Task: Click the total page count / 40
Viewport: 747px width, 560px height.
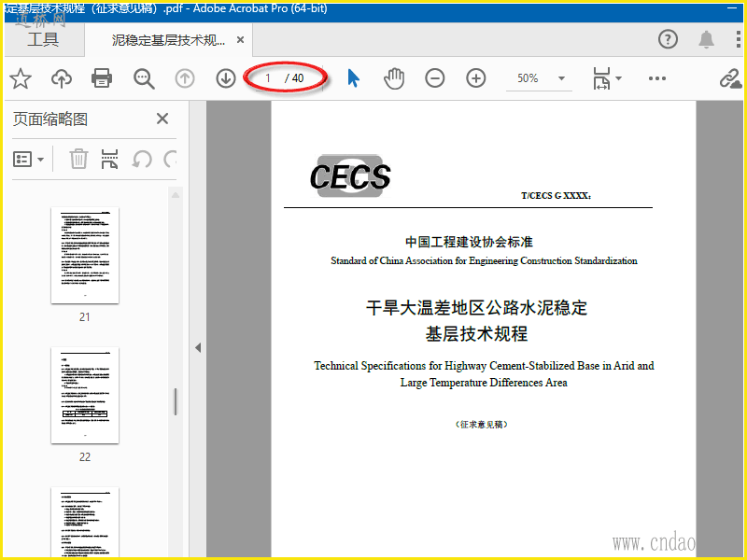Action: pos(294,78)
